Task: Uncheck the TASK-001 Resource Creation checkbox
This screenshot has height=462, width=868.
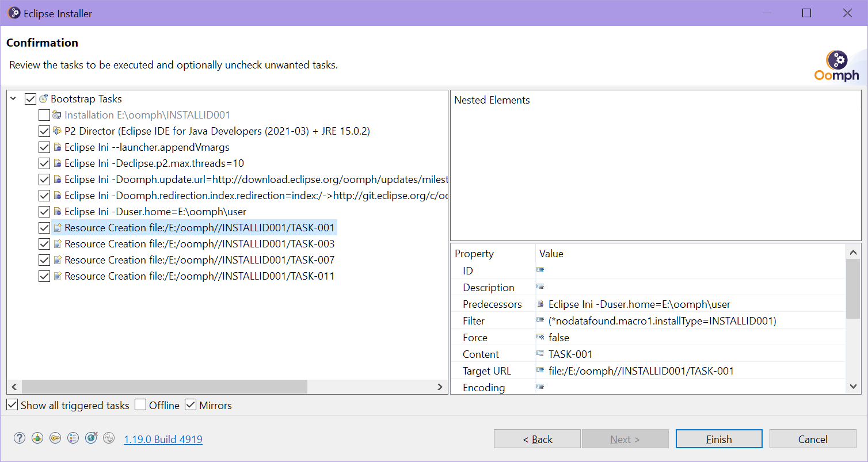Action: coord(44,228)
